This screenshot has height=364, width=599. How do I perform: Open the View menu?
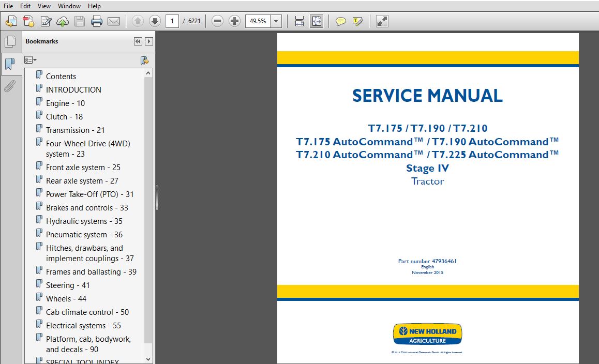click(44, 6)
